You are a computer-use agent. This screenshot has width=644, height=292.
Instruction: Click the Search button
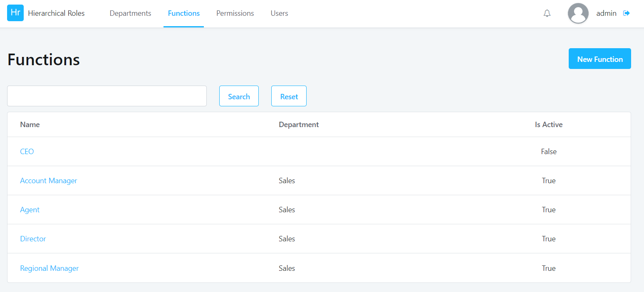239,96
